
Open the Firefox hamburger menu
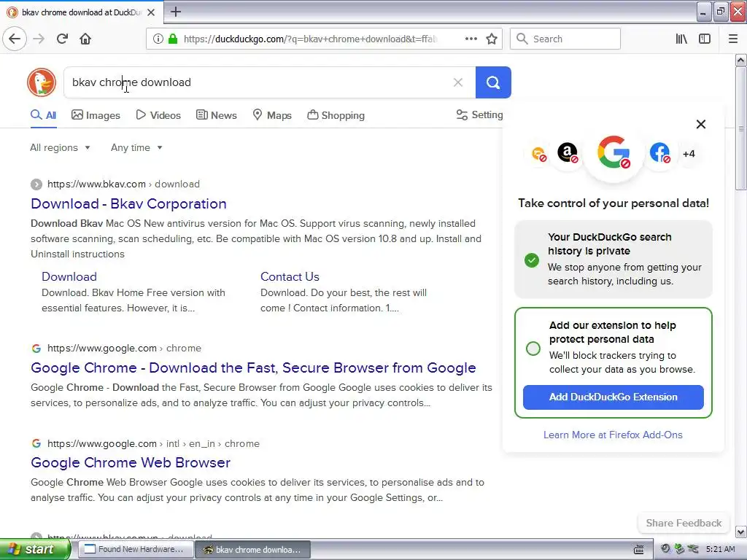732,39
